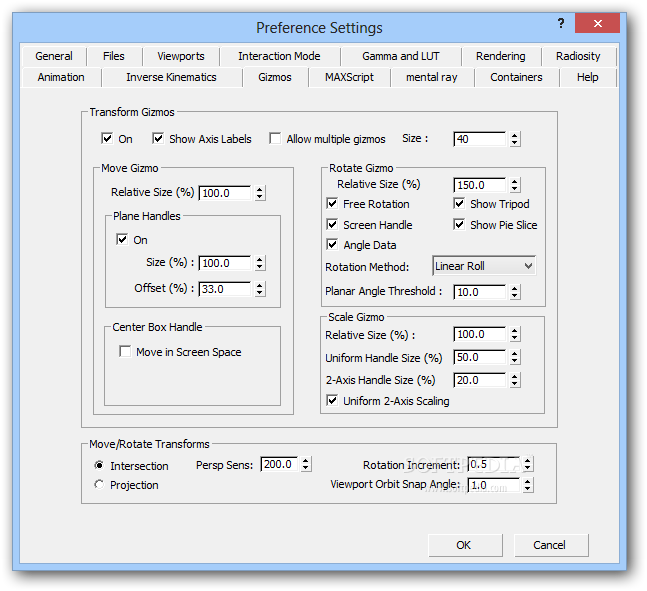Click the transform gizmo Size field
This screenshot has height=591, width=647.
[479, 139]
